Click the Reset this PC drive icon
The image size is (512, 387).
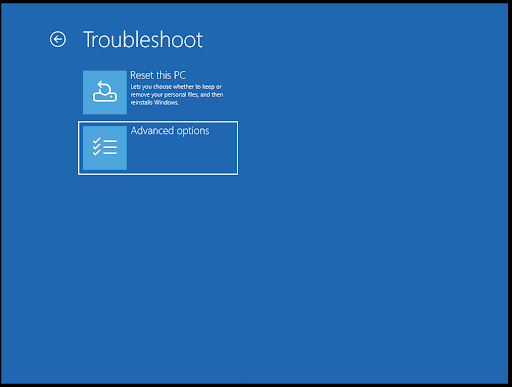[x=105, y=92]
